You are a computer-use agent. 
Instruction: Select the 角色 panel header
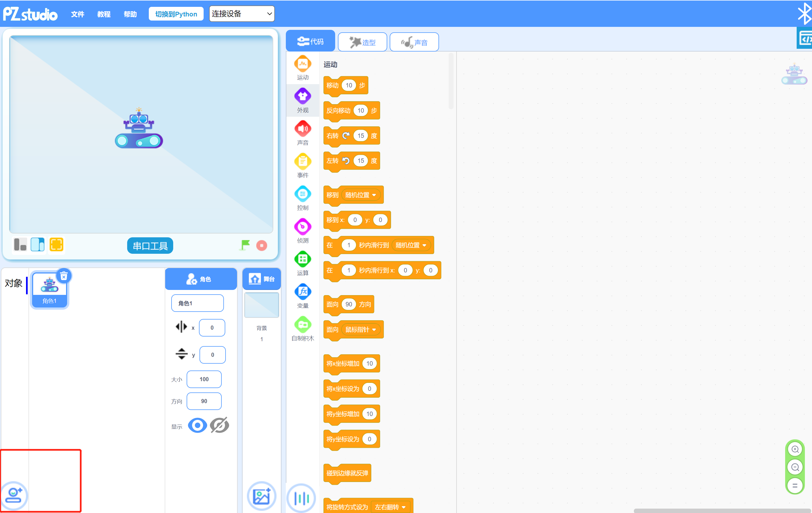201,279
